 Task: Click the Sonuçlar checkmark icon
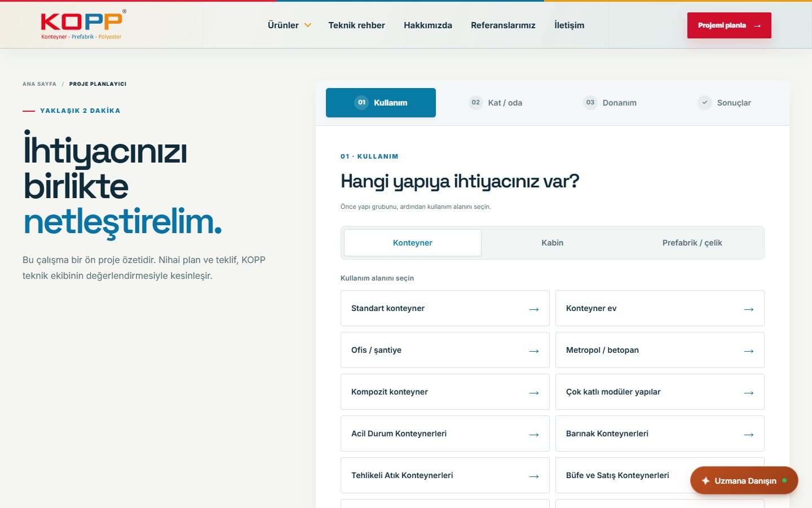[x=704, y=102]
